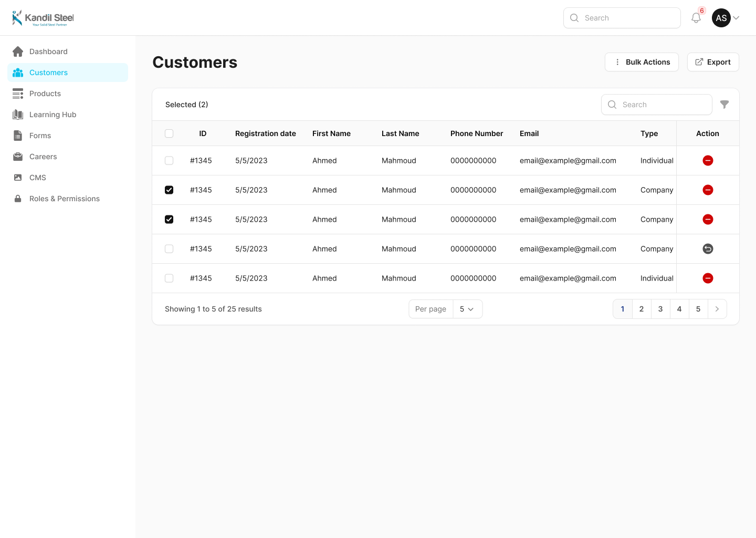The width and height of the screenshot is (756, 538).
Task: Click the AS user avatar
Action: [x=721, y=18]
